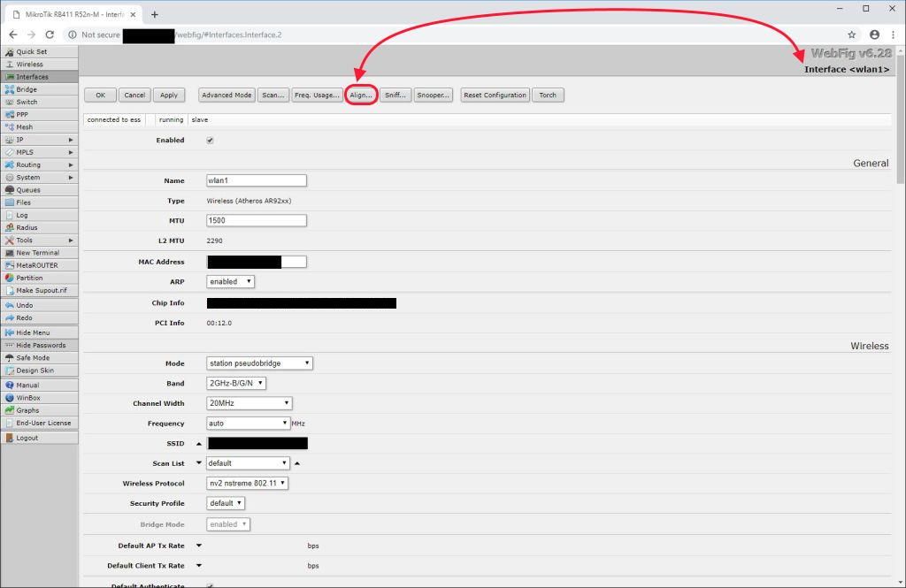This screenshot has height=588, width=906.
Task: Expand the IP submenu
Action: [39, 140]
